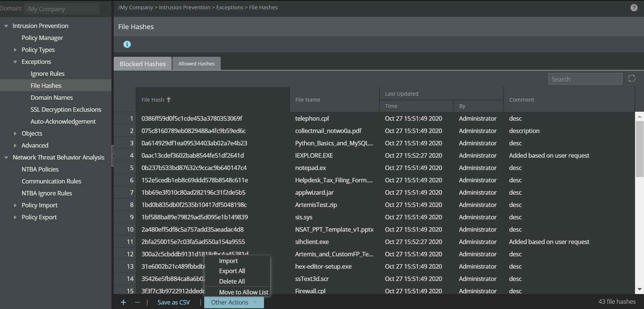Expand the Policy Types node
The width and height of the screenshot is (644, 309).
tap(15, 50)
